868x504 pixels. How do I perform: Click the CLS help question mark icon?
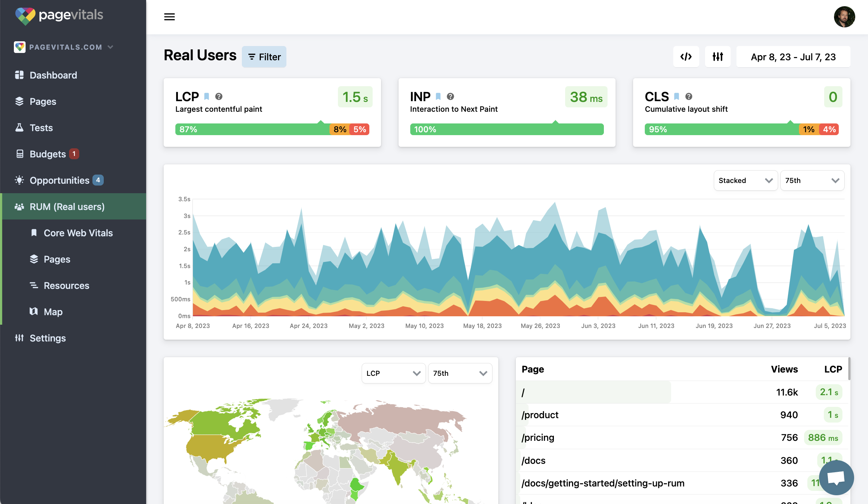(x=689, y=96)
